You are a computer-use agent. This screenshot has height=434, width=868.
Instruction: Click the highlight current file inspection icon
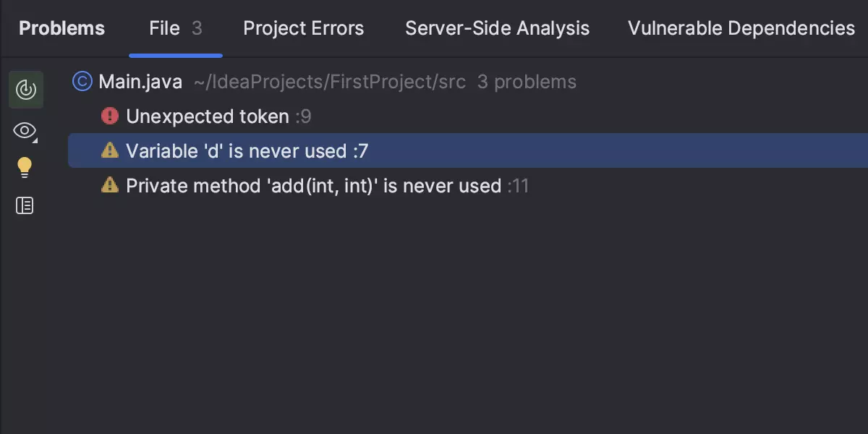click(x=25, y=90)
